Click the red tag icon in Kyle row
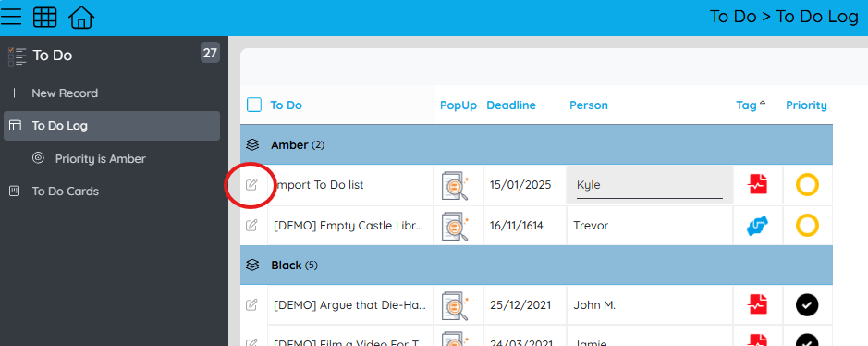The image size is (868, 346). click(x=758, y=184)
